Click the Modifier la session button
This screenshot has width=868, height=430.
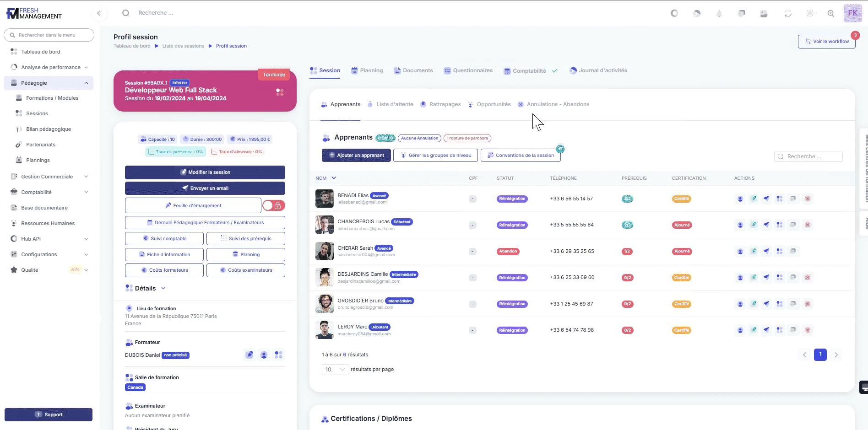click(x=205, y=172)
